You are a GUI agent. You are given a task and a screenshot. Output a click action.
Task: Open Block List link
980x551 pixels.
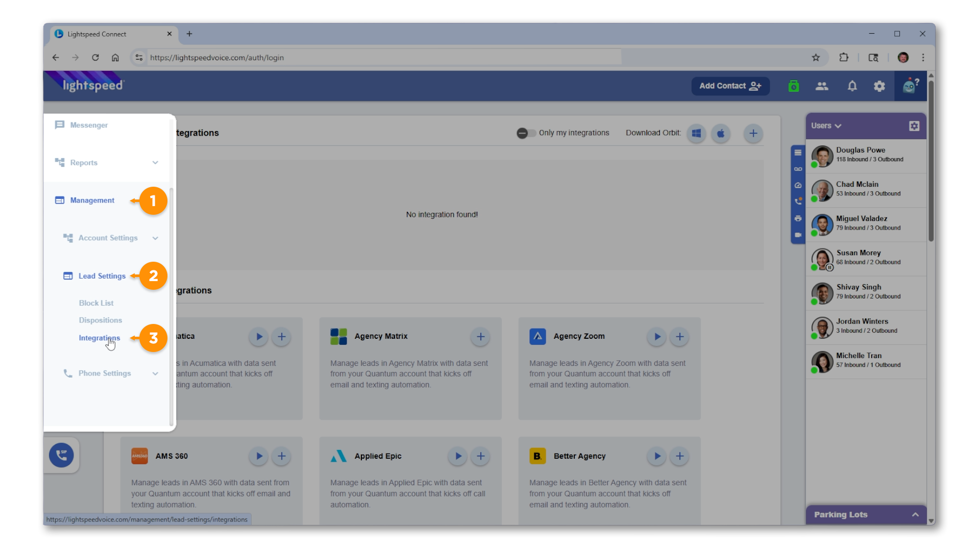pos(96,303)
